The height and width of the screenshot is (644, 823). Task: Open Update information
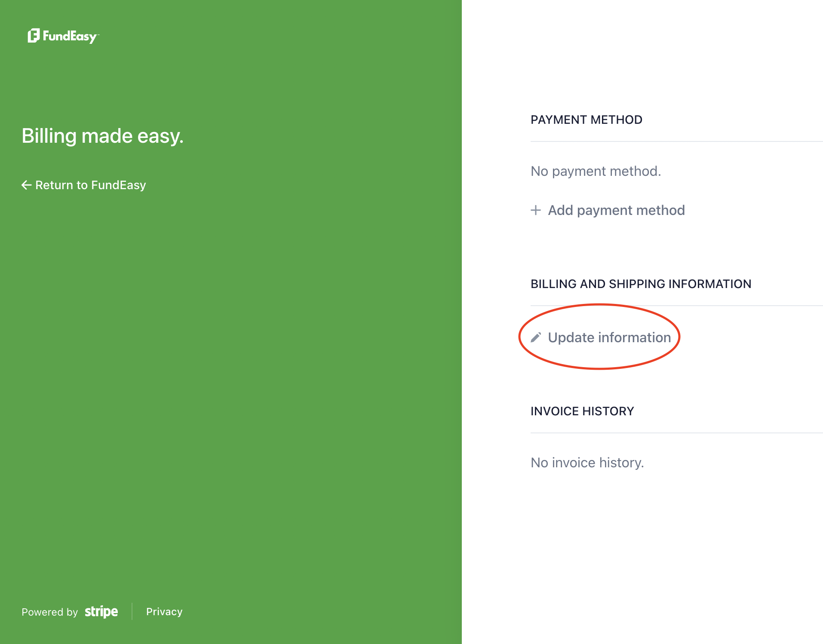coord(609,337)
